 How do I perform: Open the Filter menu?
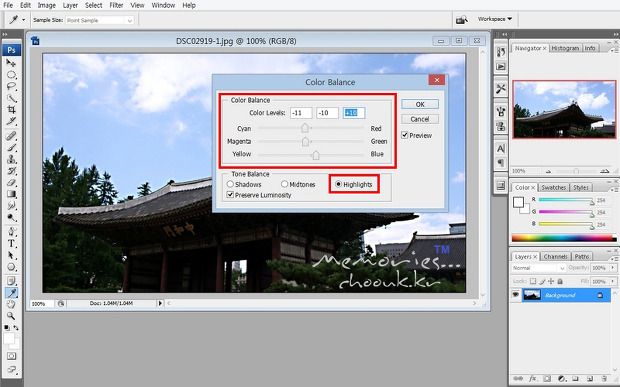click(x=116, y=5)
